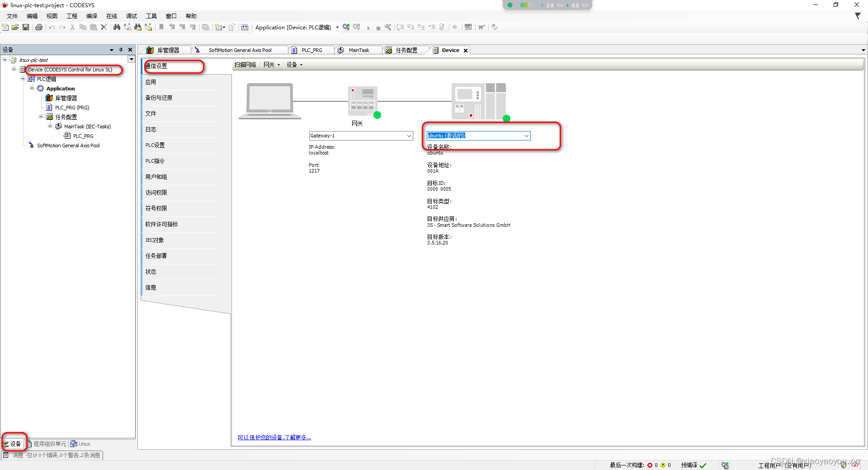Image resolution: width=868 pixels, height=470 pixels.
Task: Collapse the Application tree node
Action: pos(32,88)
